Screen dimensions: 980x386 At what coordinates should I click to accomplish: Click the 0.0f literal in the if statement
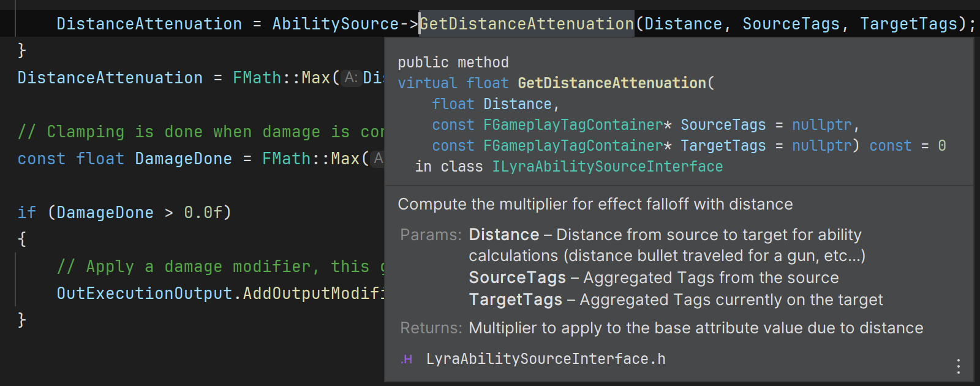(203, 213)
